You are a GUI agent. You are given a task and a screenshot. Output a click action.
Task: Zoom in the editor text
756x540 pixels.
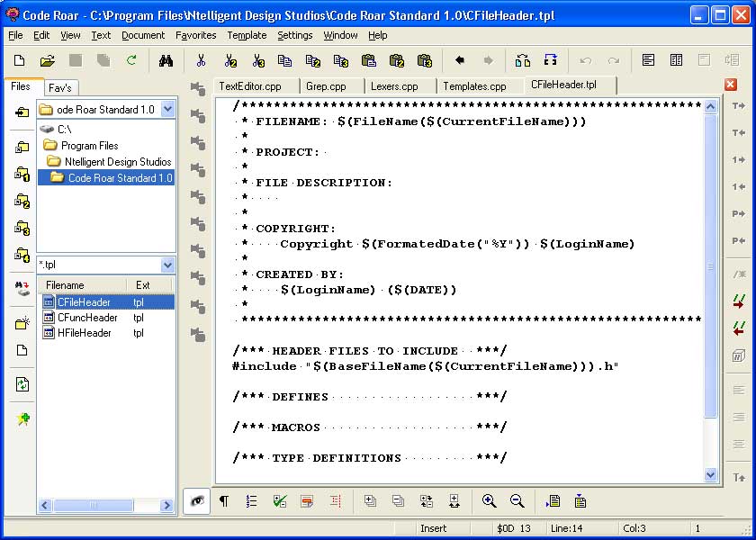(x=490, y=501)
